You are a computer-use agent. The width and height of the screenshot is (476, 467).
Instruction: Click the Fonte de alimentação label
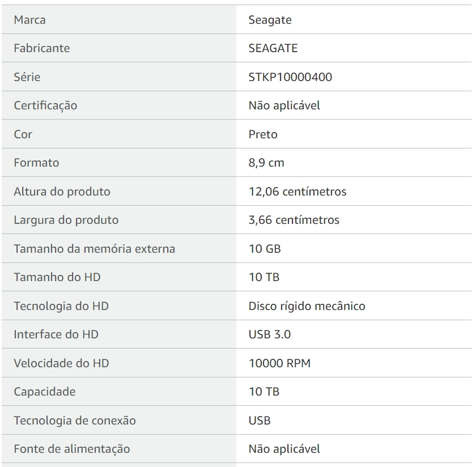[72, 449]
